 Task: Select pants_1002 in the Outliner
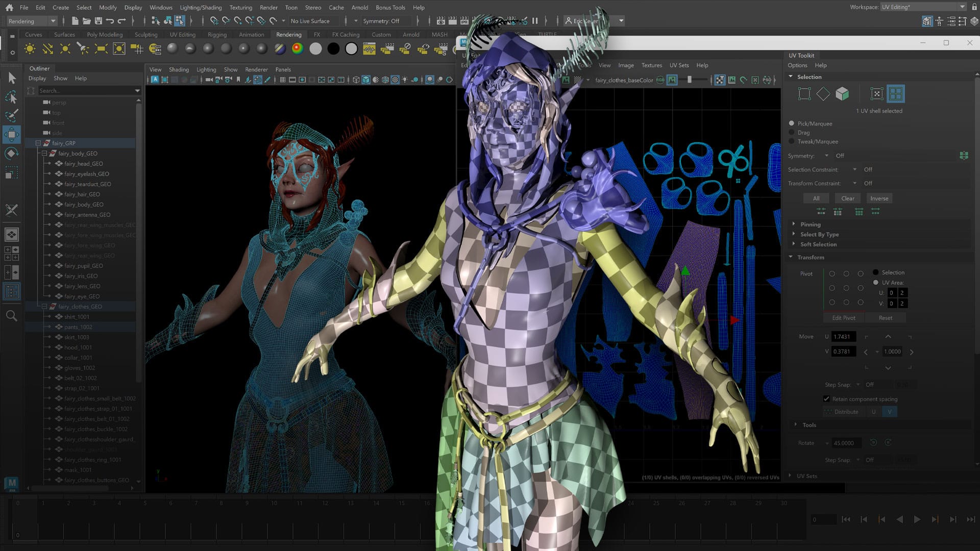(x=79, y=327)
